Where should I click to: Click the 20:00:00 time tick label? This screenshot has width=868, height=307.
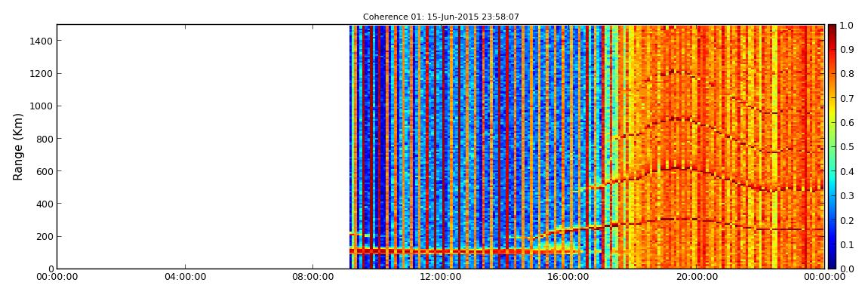697,277
